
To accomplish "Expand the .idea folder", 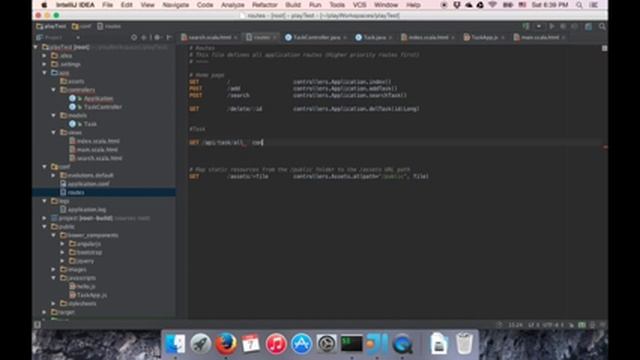I will click(44, 56).
